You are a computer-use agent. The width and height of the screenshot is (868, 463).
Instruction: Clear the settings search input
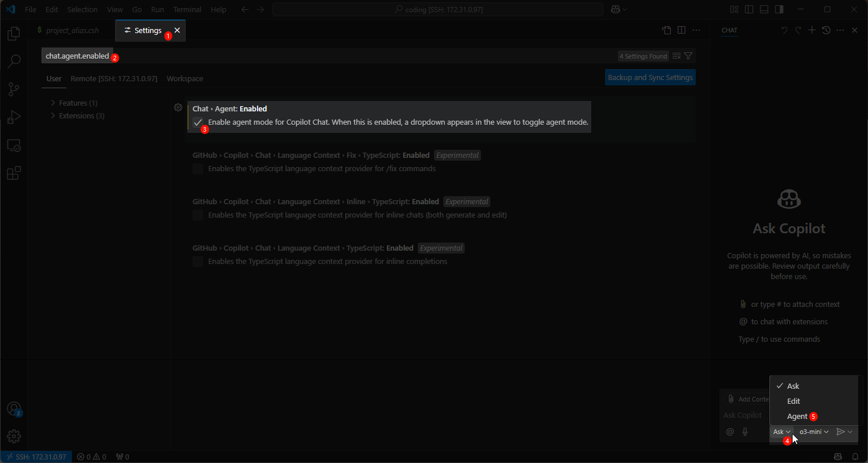(x=677, y=56)
